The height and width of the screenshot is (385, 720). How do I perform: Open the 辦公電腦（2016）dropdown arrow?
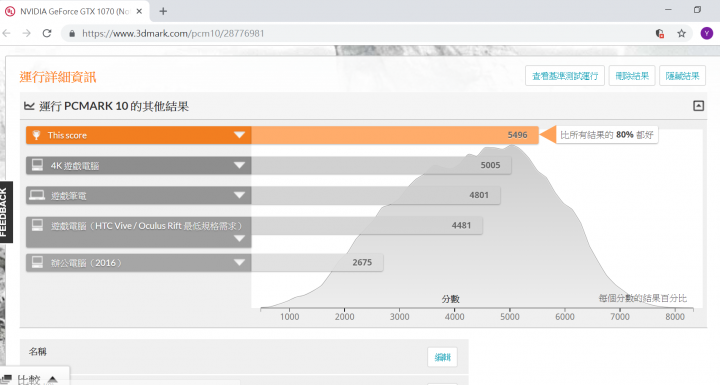click(x=239, y=262)
